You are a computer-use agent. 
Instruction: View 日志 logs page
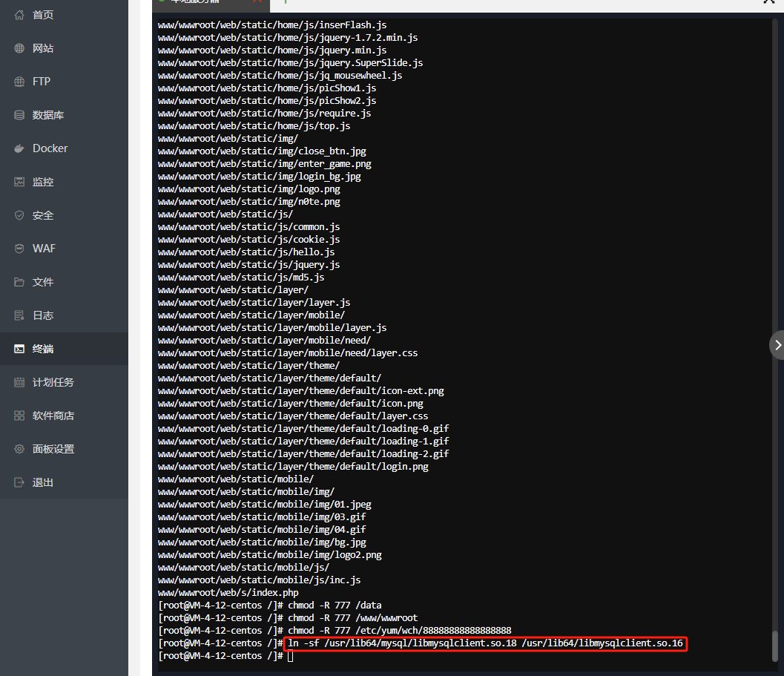point(43,315)
